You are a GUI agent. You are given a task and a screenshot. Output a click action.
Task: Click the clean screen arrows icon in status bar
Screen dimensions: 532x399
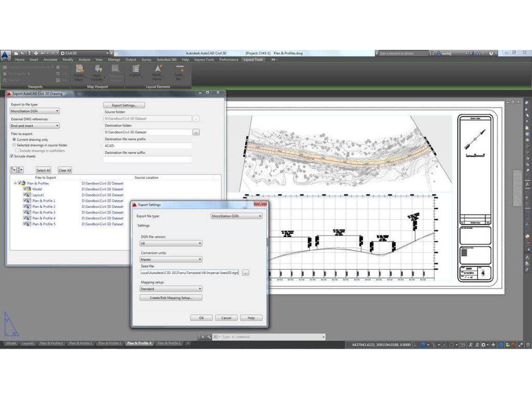(521, 345)
